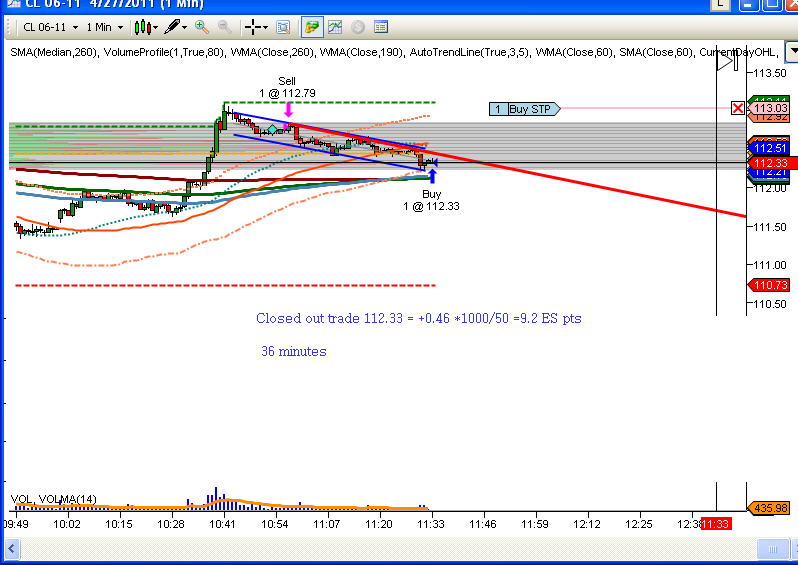Click the SMA(Median,260) indicator label

(x=53, y=52)
